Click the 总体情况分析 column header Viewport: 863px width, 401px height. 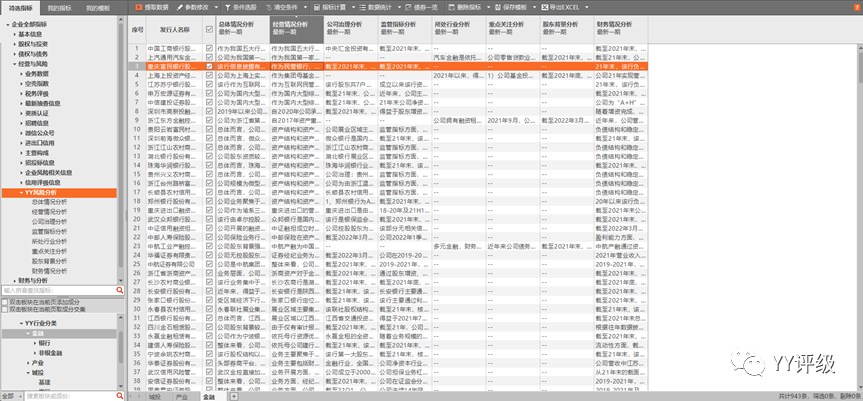pyautogui.click(x=242, y=29)
